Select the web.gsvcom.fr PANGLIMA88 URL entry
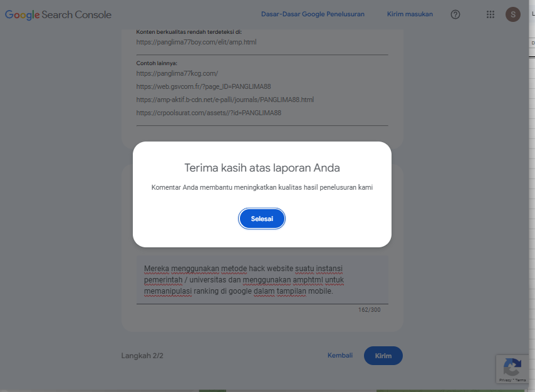 click(204, 86)
